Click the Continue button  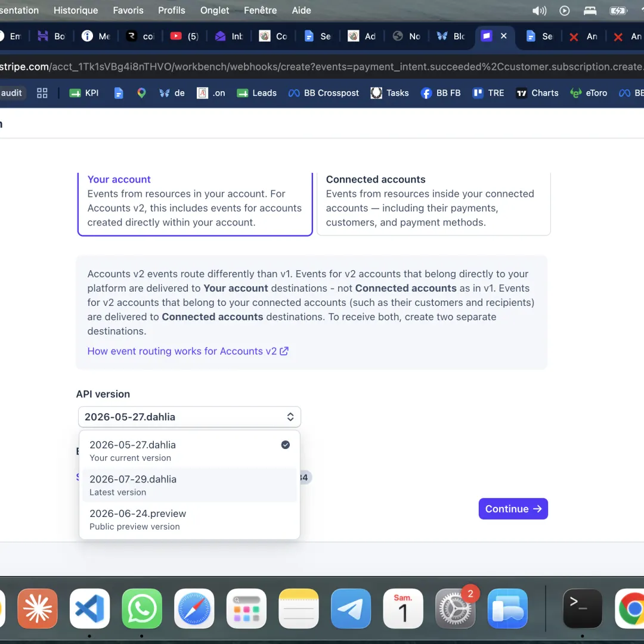click(x=513, y=509)
